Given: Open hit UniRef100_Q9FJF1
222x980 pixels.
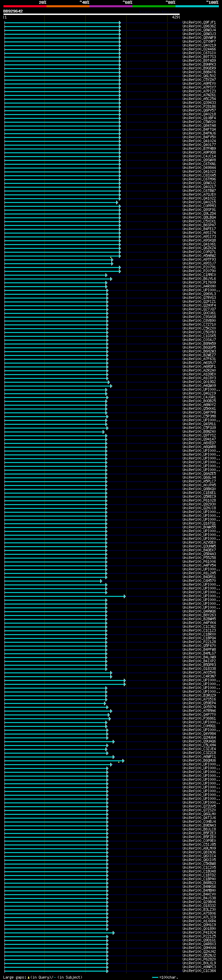Looking at the screenshot, I should (x=199, y=23).
